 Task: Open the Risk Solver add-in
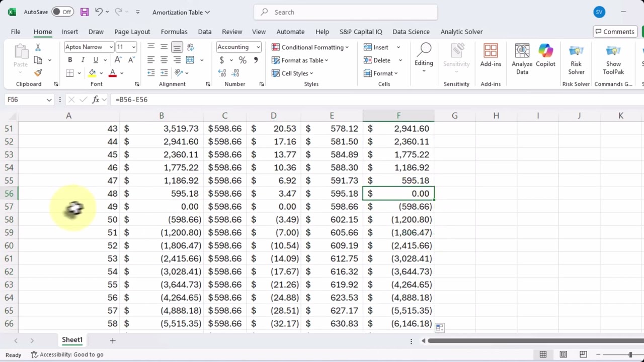tap(576, 59)
